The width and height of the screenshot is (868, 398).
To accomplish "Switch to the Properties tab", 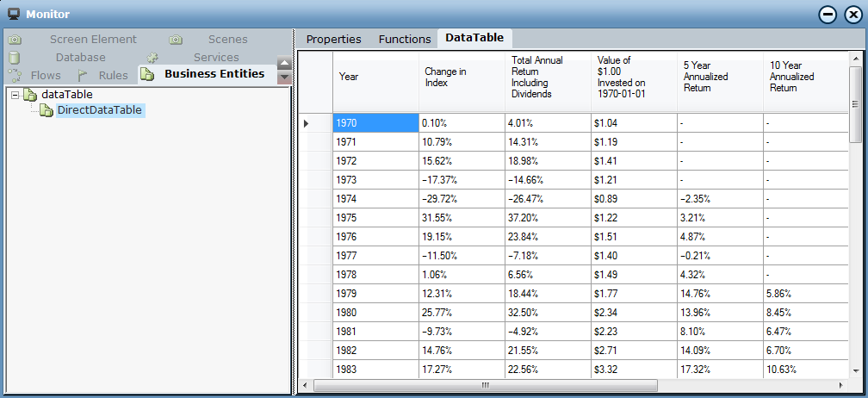I will click(333, 39).
